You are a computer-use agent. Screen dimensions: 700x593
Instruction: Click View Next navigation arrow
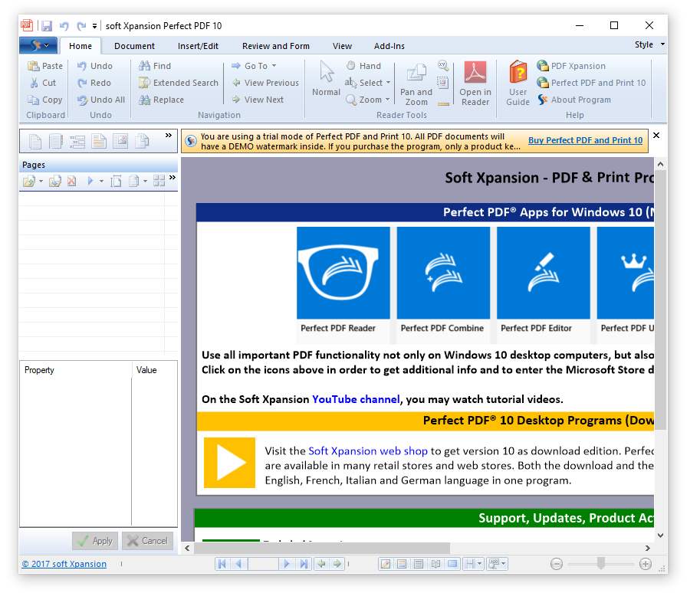(x=258, y=100)
